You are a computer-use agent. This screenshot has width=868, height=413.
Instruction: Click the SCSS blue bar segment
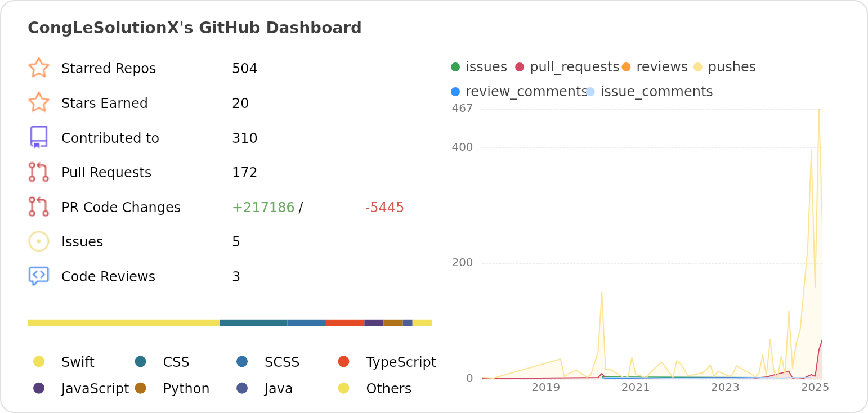(307, 323)
